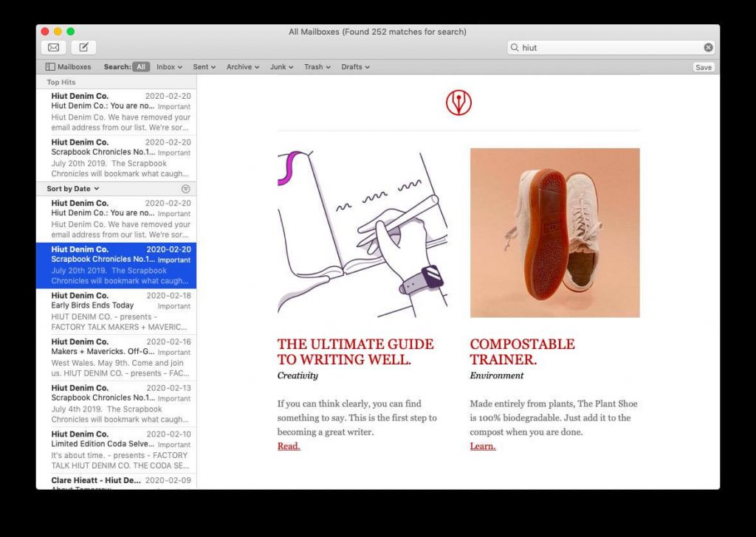756x537 pixels.
Task: Open the 'Makers + Mavericks. Off-G...' email
Action: pyautogui.click(x=116, y=357)
